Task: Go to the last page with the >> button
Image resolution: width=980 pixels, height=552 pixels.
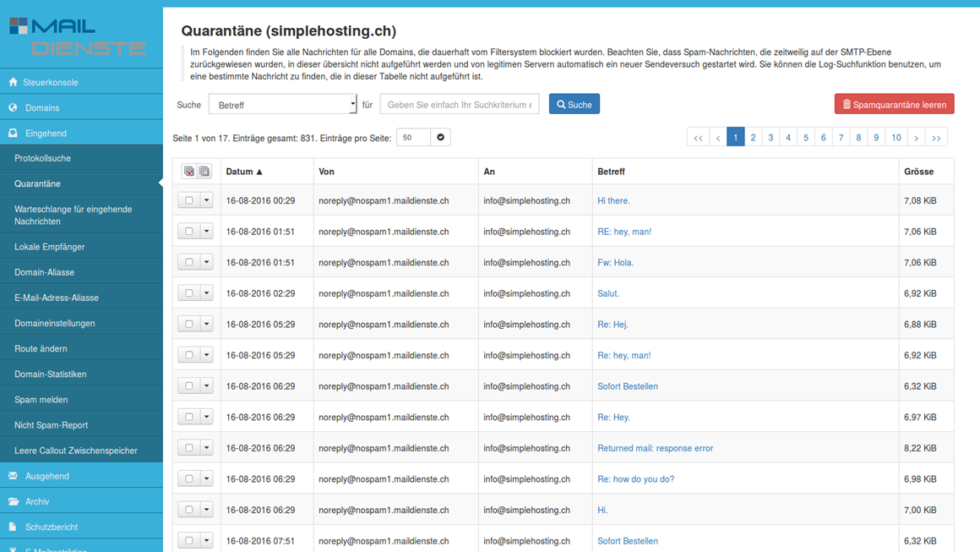Action: pyautogui.click(x=936, y=137)
